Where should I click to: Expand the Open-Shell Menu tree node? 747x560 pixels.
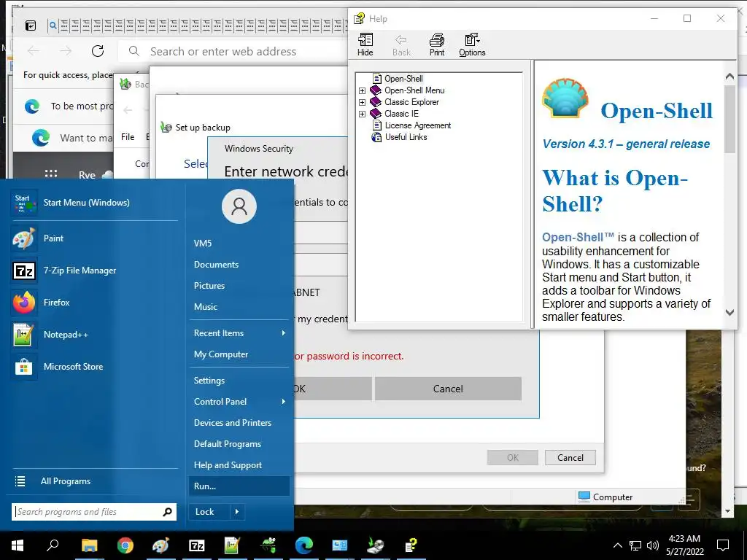362,90
